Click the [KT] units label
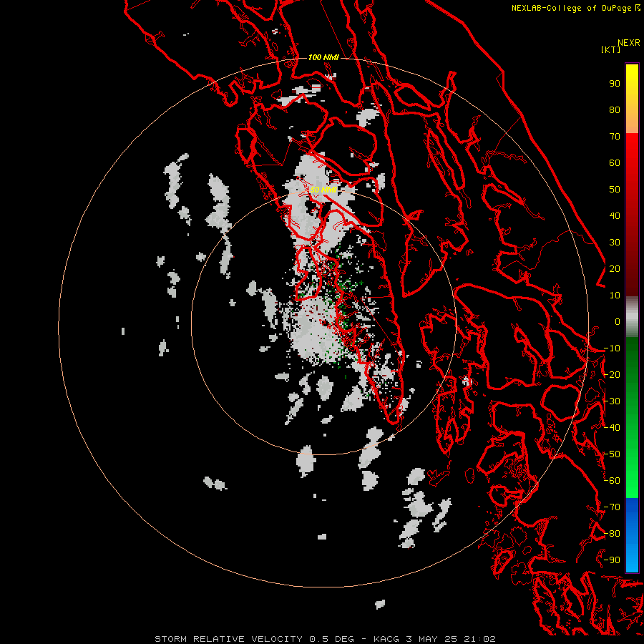644x644 pixels. [x=610, y=49]
